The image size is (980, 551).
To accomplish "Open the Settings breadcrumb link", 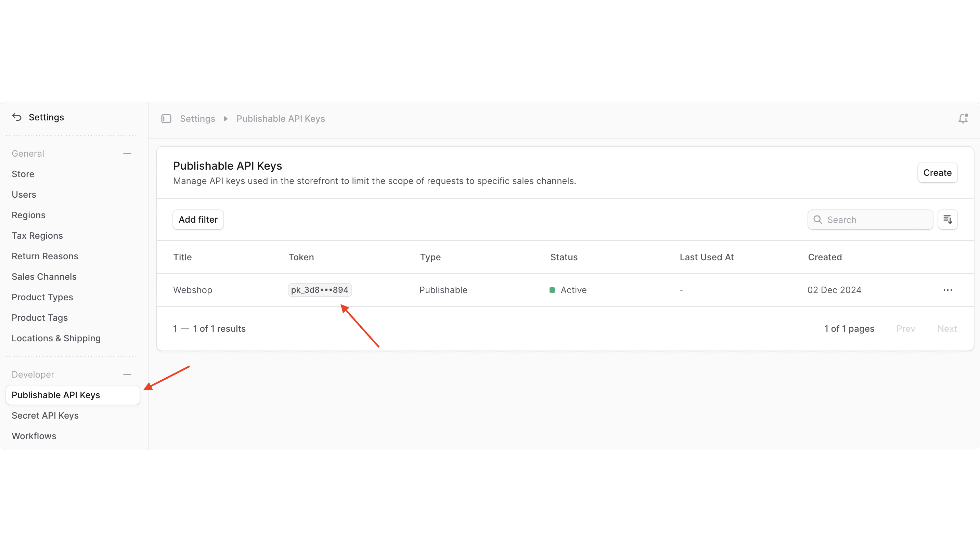I will coord(197,118).
